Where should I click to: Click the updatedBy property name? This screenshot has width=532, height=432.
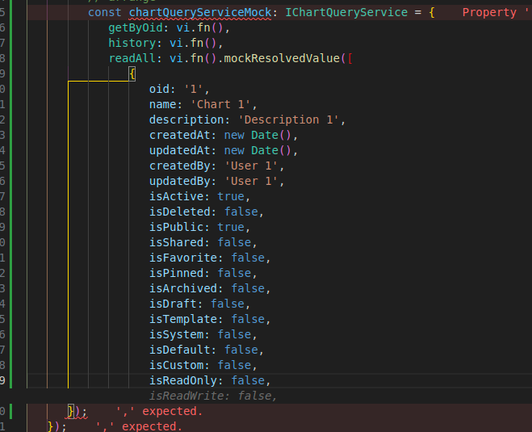179,181
